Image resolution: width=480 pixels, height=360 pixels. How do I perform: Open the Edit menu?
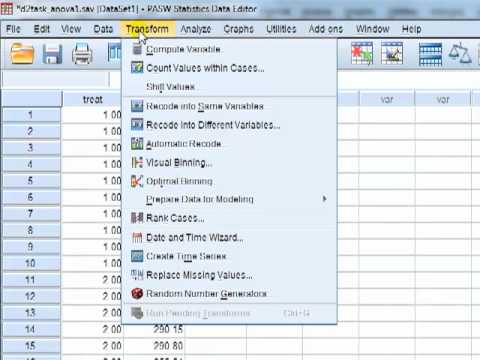tap(42, 29)
